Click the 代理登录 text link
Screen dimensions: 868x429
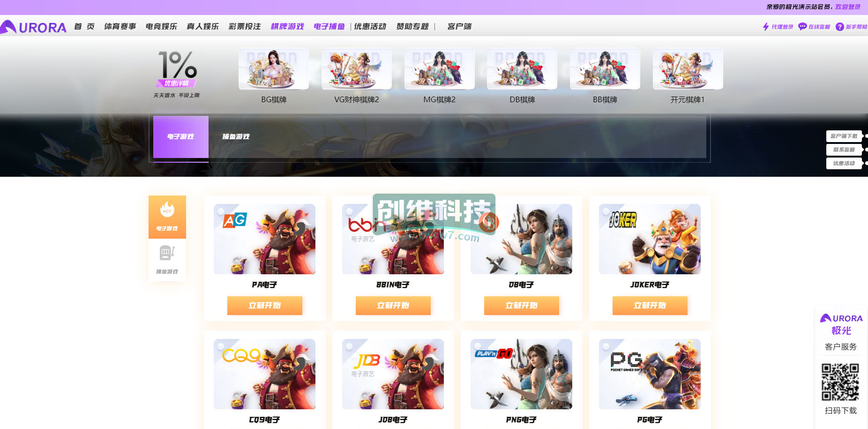pyautogui.click(x=782, y=27)
